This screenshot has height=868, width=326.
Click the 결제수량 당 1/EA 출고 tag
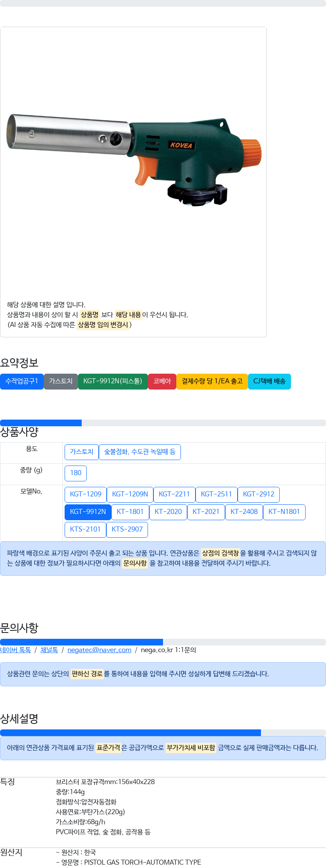coord(212,381)
